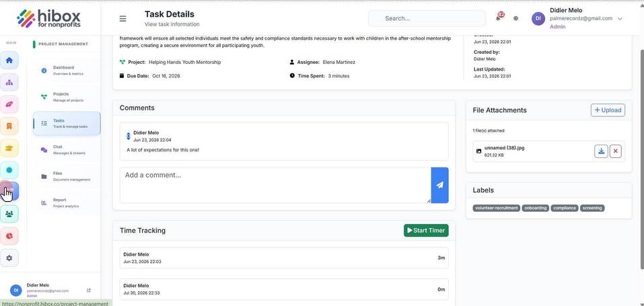Viewport: 644px width, 306px height.
Task: Click Jun 23, 2026 22:04 comment timestamp
Action: coord(152,140)
